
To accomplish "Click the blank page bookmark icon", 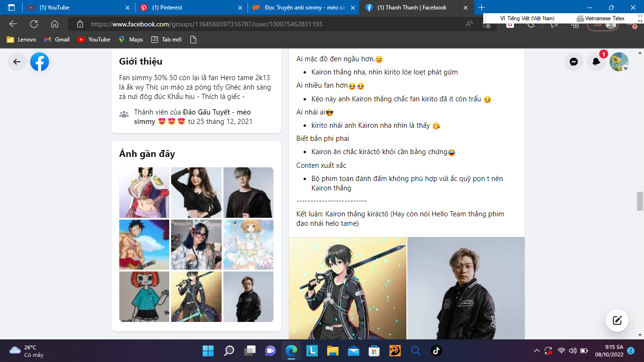I will [193, 40].
